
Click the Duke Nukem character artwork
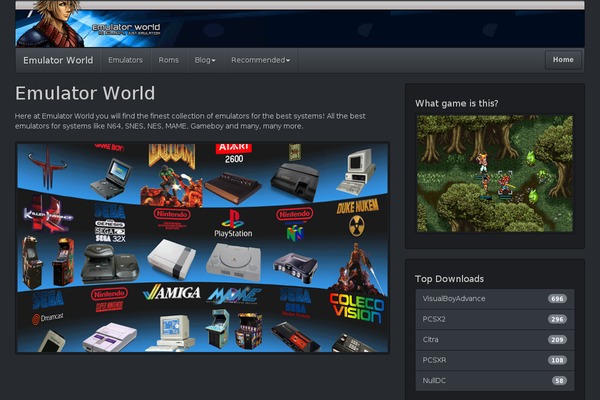click(357, 269)
